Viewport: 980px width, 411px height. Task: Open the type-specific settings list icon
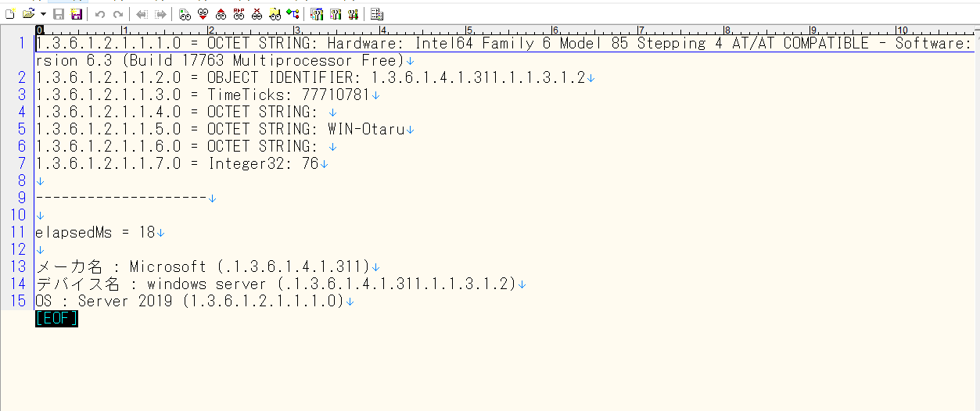click(x=317, y=14)
